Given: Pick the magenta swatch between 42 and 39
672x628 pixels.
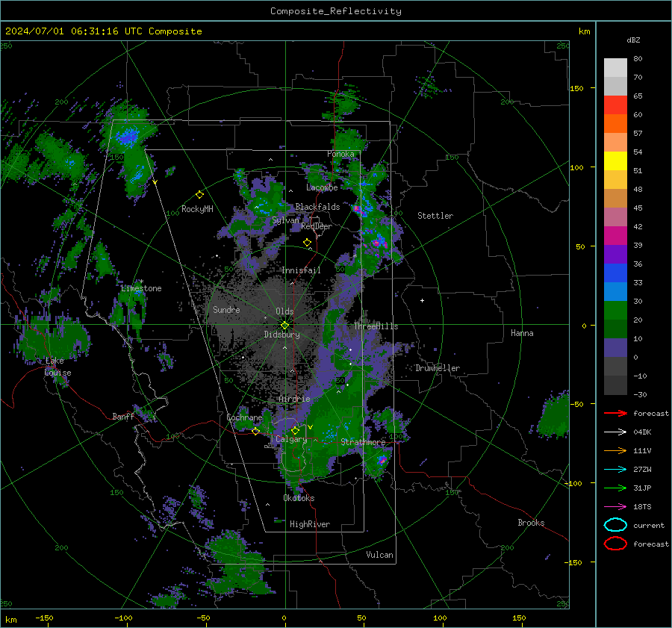Looking at the screenshot, I should 615,235.
